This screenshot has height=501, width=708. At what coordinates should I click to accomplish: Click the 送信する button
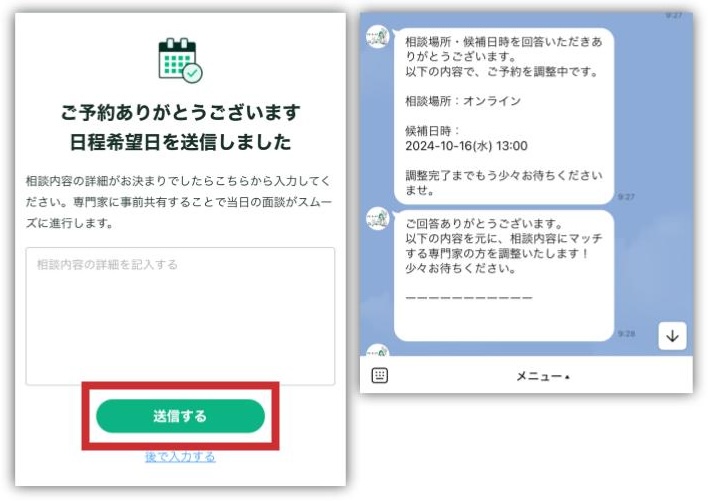(180, 416)
